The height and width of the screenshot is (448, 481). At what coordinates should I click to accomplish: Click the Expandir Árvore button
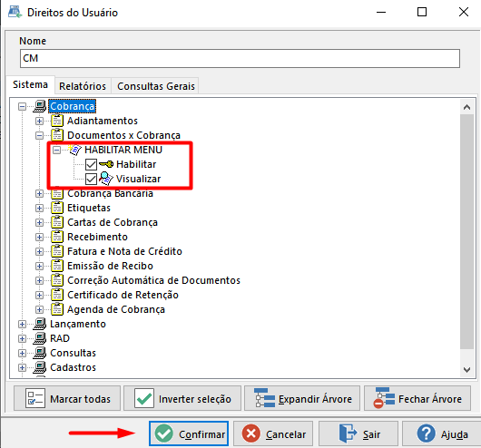tap(302, 399)
